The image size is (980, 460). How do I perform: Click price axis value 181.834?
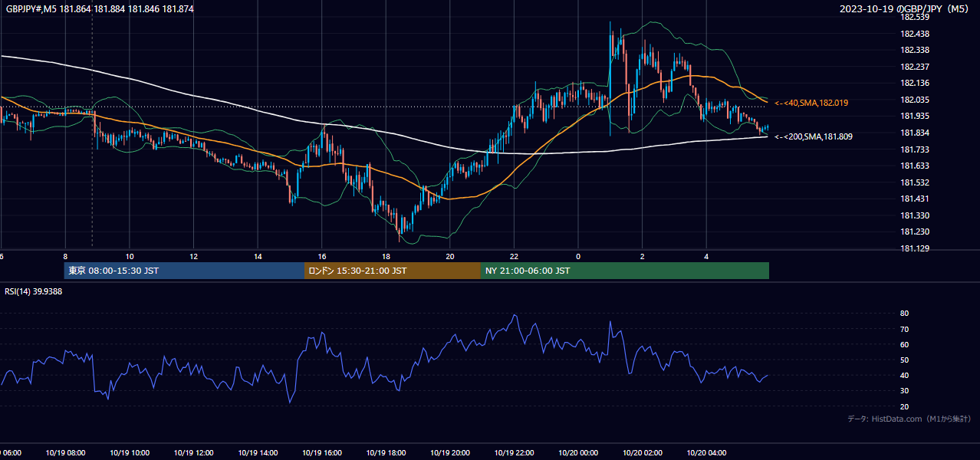pyautogui.click(x=914, y=133)
